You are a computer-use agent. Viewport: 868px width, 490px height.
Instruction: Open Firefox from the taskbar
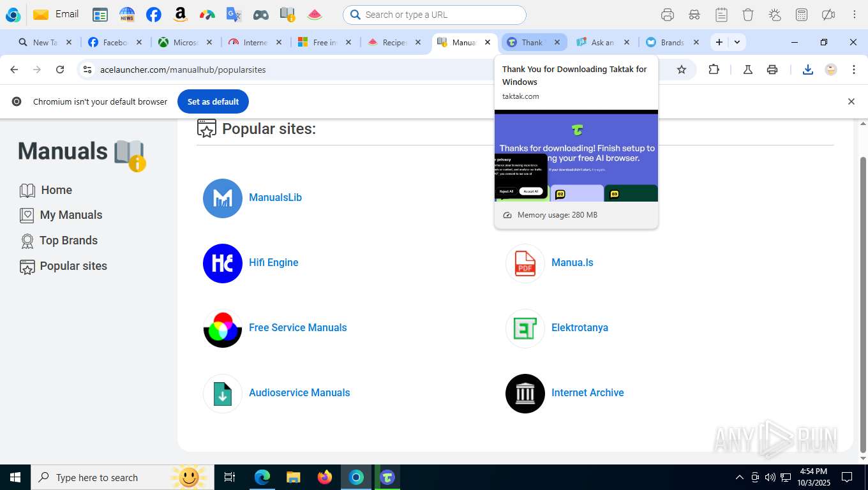[x=325, y=477]
